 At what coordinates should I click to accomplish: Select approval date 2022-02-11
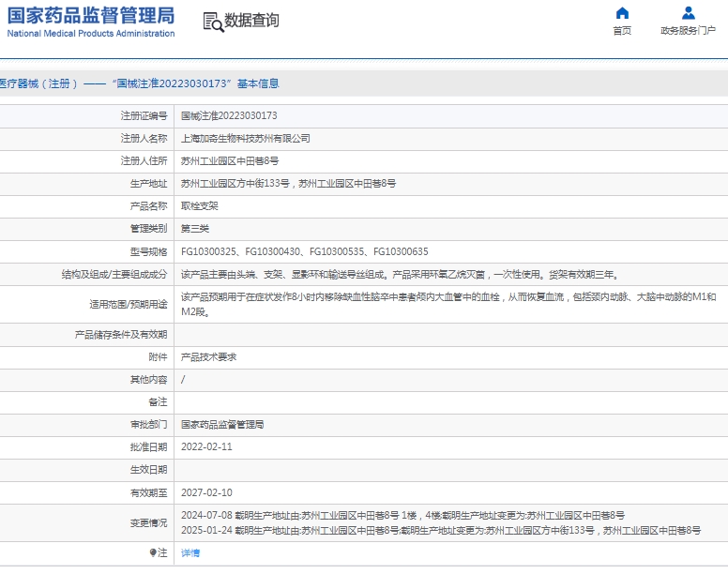tap(206, 446)
